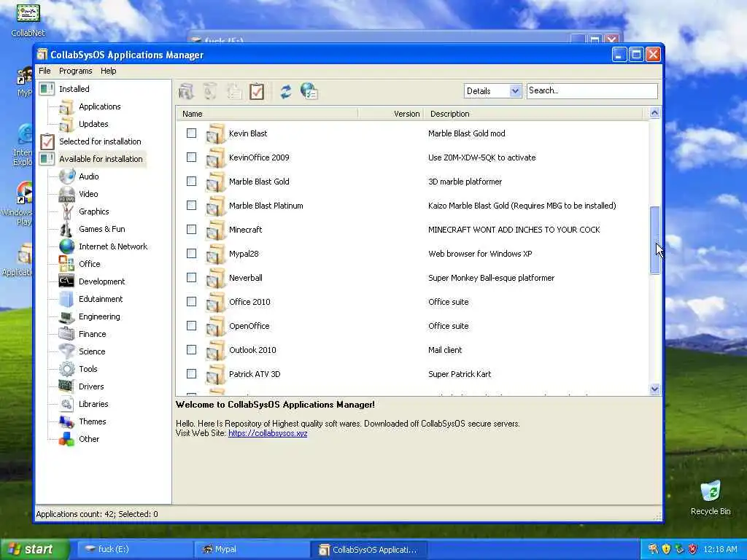Select the Engineering category
The width and height of the screenshot is (747, 560).
coord(99,316)
